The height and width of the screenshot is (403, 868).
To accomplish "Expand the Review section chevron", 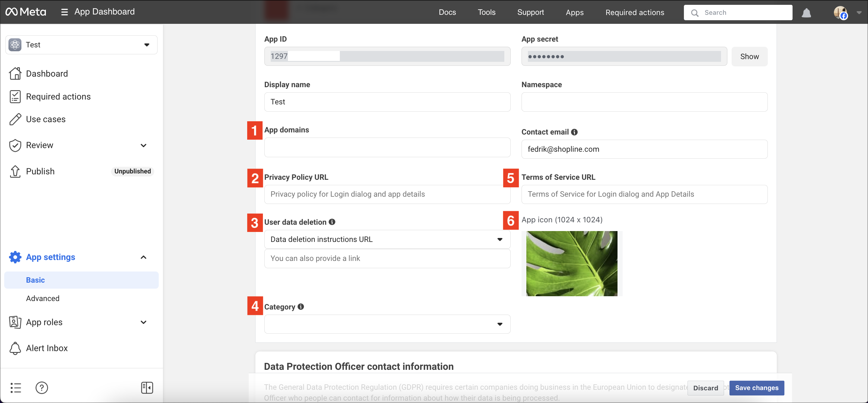I will point(144,145).
